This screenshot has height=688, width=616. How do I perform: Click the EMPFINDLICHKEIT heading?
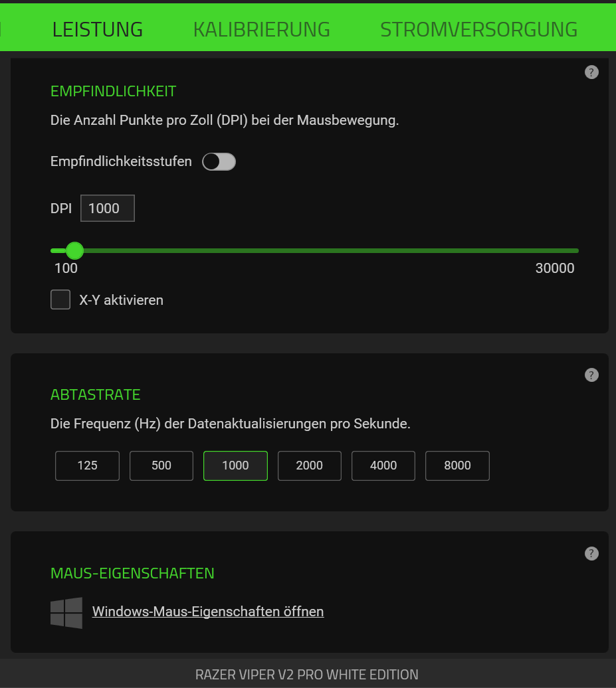[x=113, y=91]
